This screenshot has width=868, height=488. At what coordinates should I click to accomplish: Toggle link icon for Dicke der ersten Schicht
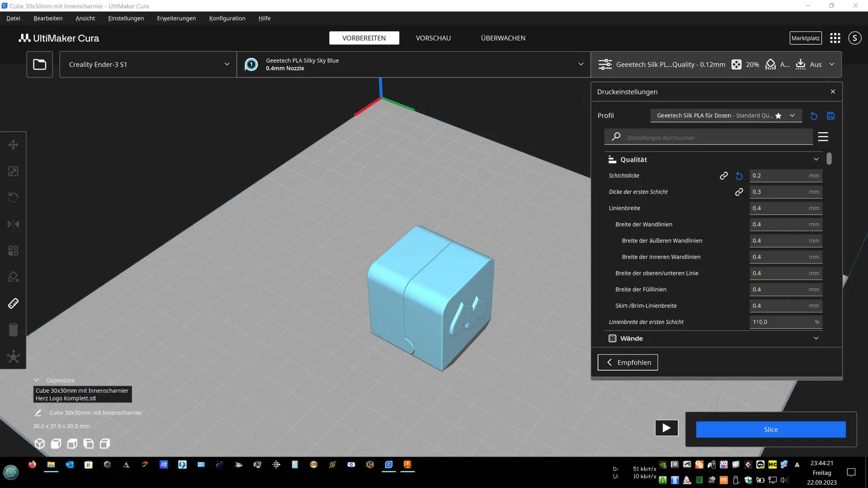pos(739,192)
